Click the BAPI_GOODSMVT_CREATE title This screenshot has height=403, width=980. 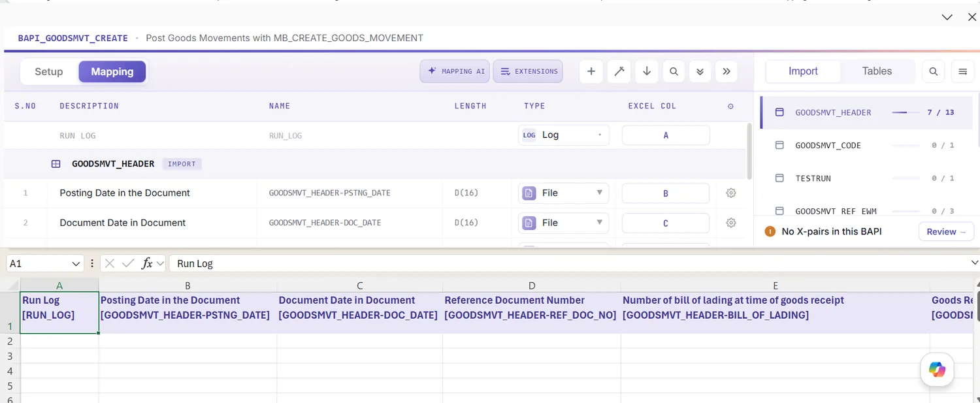pos(73,38)
